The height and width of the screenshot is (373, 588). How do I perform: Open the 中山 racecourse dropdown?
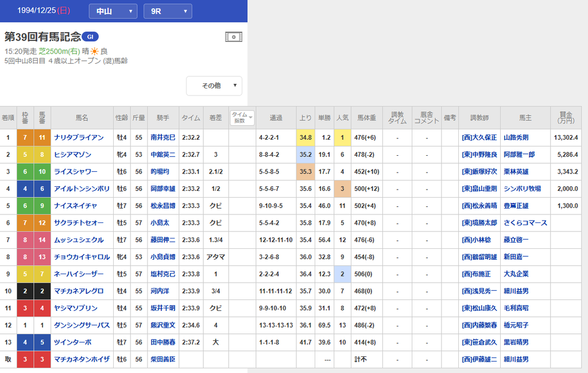pos(113,11)
